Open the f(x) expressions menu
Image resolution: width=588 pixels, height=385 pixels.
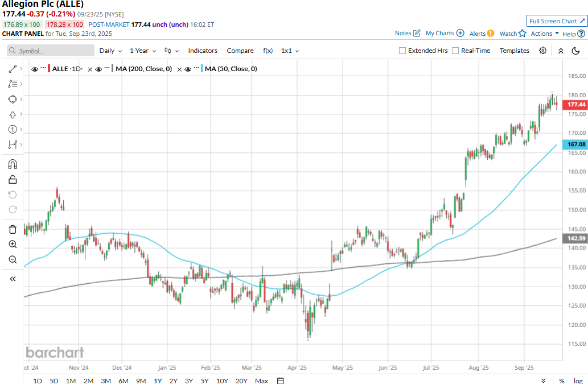point(268,51)
